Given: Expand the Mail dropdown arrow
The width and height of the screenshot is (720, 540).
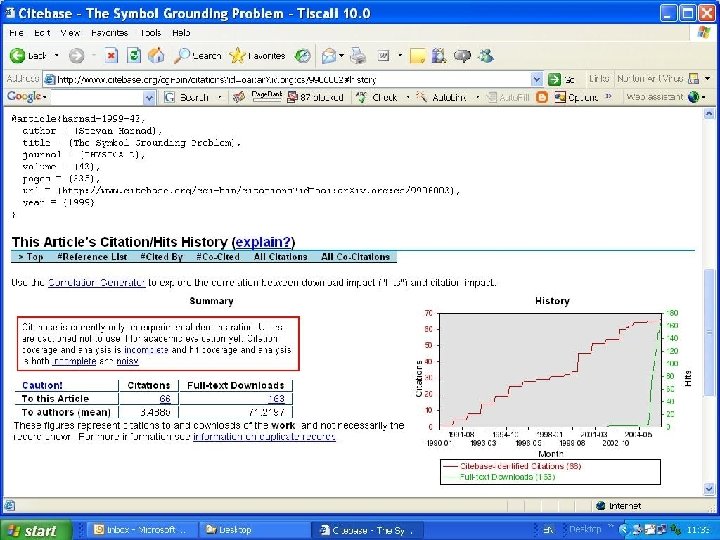Looking at the screenshot, I should pyautogui.click(x=342, y=56).
